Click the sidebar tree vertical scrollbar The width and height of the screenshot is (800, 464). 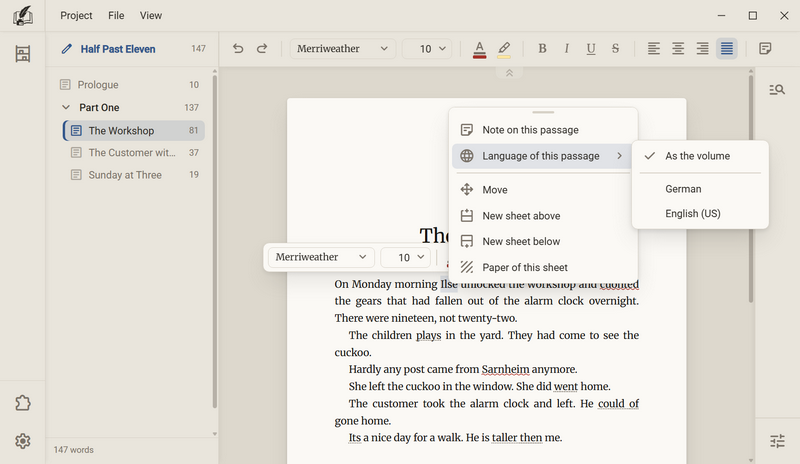(215, 242)
